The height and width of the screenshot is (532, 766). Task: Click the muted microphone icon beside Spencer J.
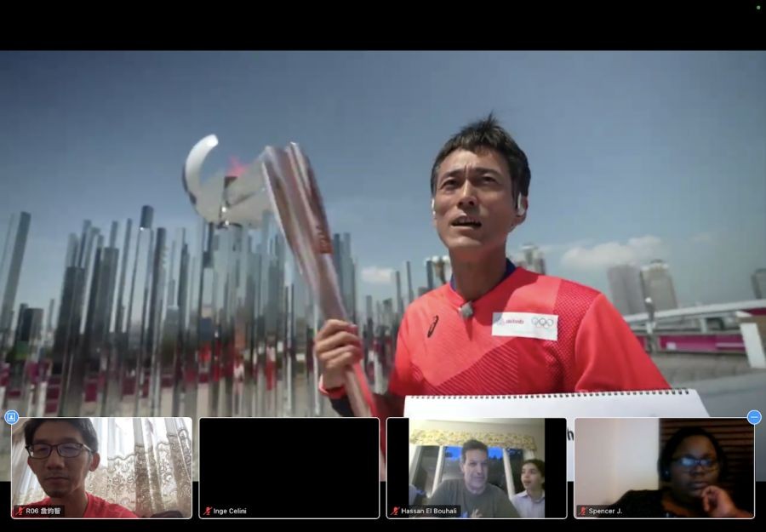click(582, 511)
